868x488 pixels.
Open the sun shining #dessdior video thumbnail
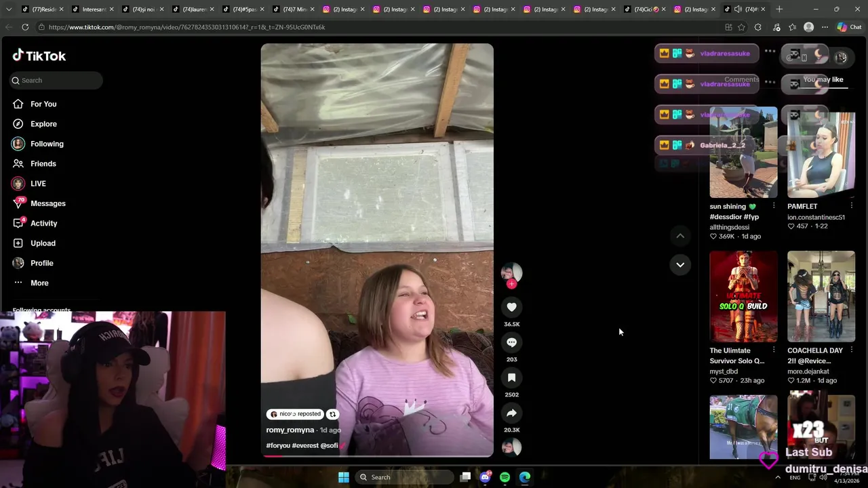743,152
